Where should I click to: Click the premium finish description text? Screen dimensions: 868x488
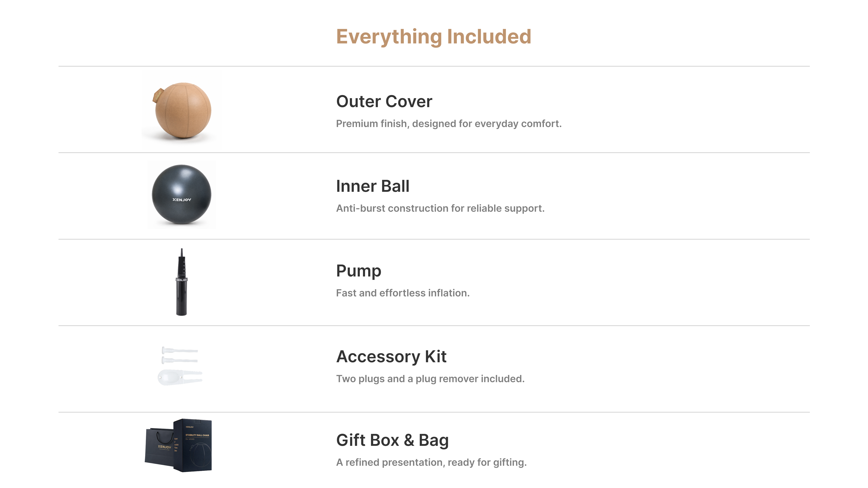[x=449, y=124]
